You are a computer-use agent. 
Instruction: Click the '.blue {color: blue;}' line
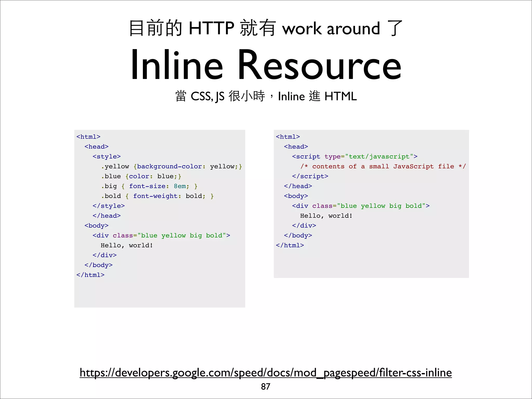[141, 176]
